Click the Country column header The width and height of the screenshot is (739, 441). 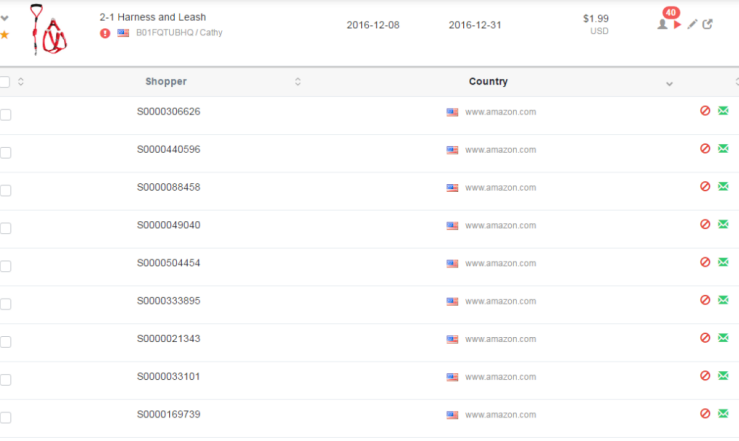[488, 82]
